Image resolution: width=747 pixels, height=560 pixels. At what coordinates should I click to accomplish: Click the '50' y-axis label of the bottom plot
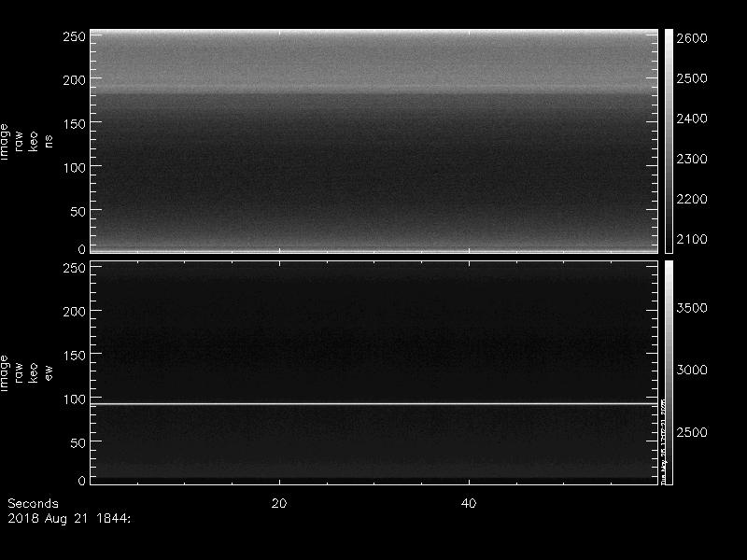click(78, 442)
